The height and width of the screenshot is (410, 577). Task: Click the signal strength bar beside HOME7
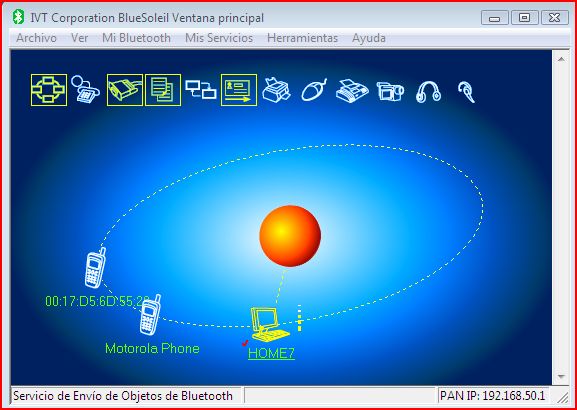pyautogui.click(x=299, y=318)
